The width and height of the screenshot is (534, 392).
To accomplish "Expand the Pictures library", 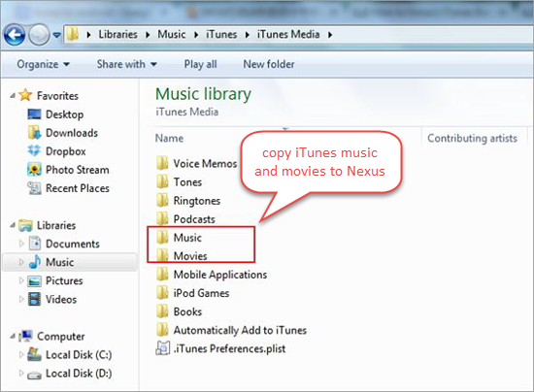I will tap(21, 280).
